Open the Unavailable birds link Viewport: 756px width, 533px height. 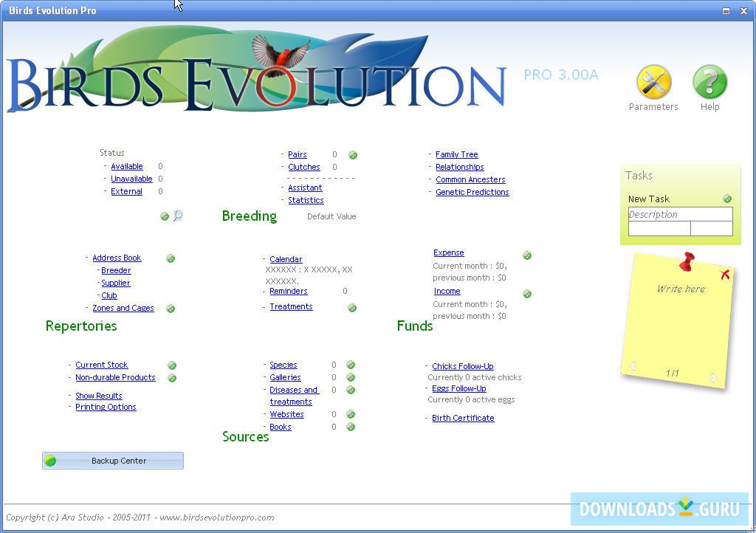click(x=131, y=179)
